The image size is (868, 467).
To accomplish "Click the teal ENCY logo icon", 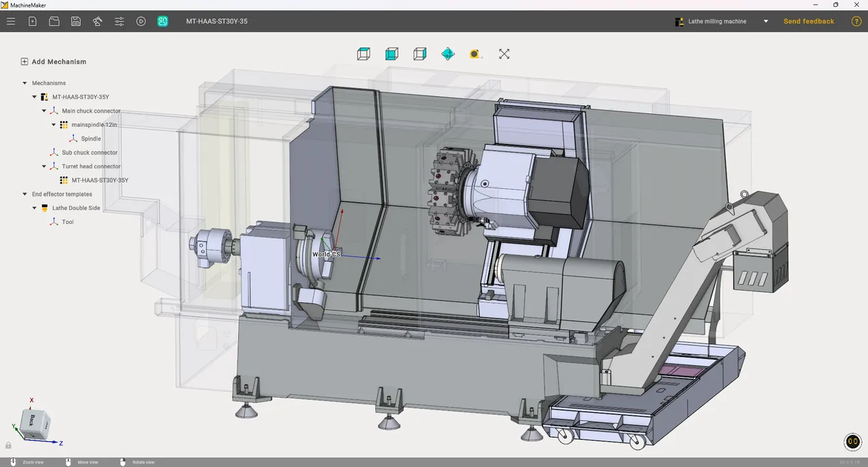I will tap(163, 21).
